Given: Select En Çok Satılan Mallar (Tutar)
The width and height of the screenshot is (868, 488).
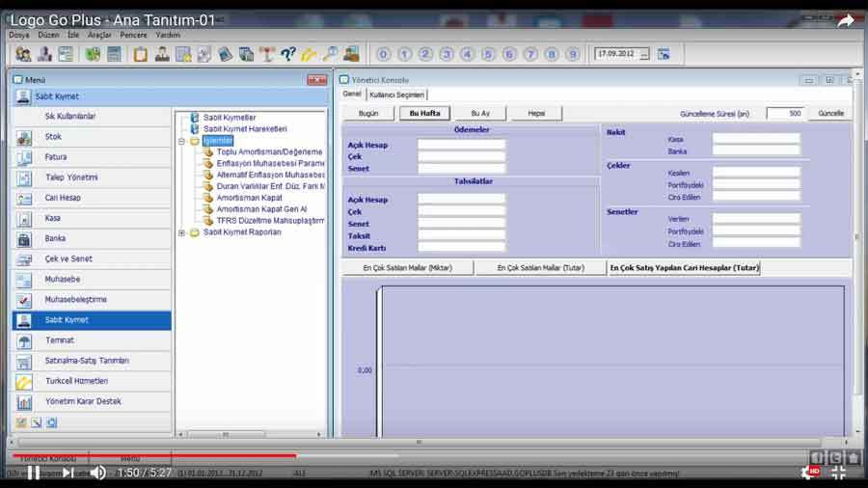Looking at the screenshot, I should pos(540,268).
